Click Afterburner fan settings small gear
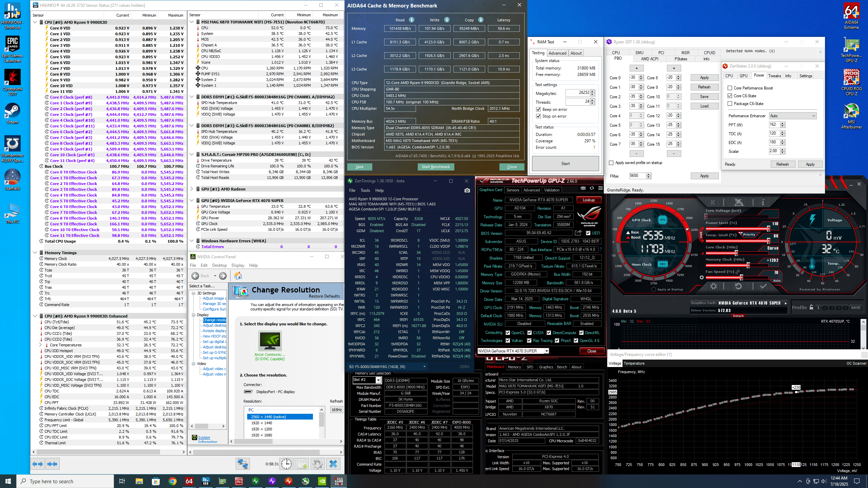 (x=702, y=278)
